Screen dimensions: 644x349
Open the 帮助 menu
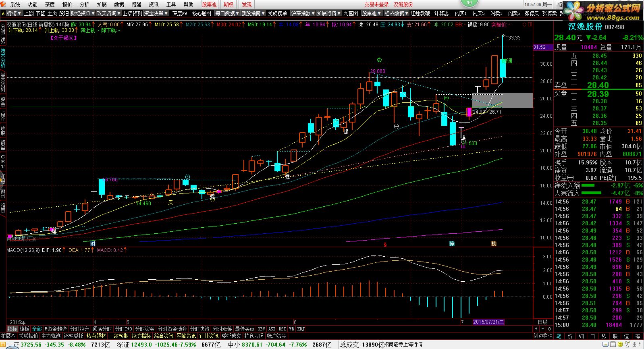click(x=188, y=4)
